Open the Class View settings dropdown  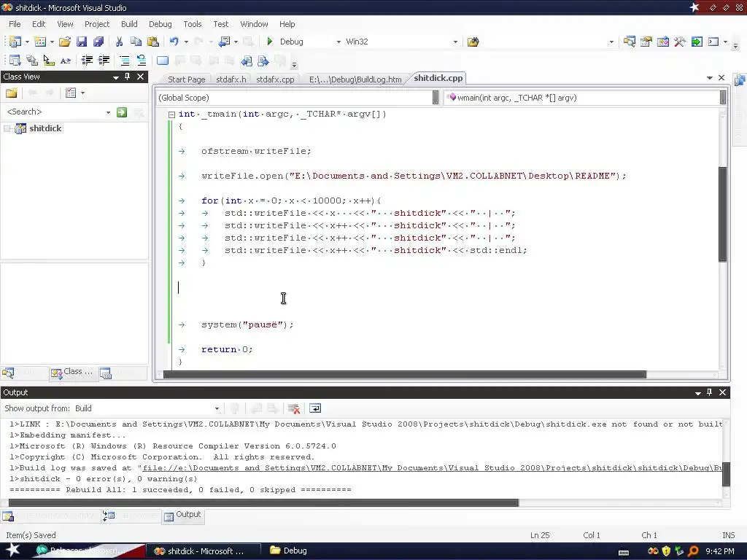[x=83, y=93]
